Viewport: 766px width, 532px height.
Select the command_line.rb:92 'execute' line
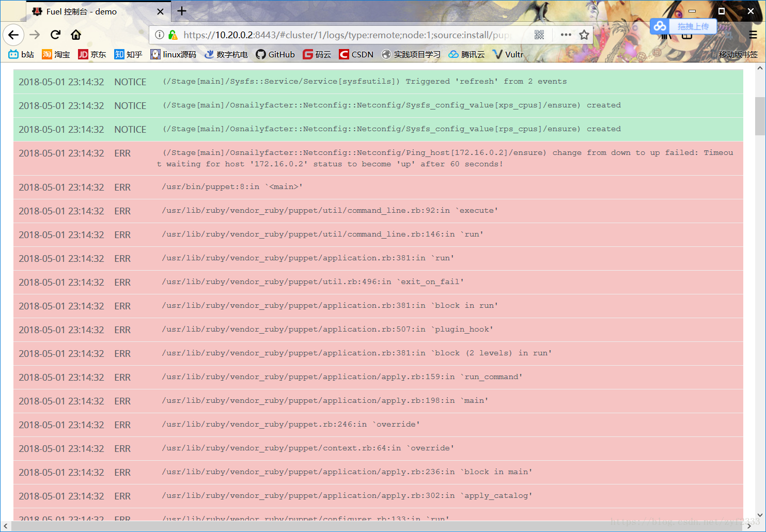click(378, 211)
